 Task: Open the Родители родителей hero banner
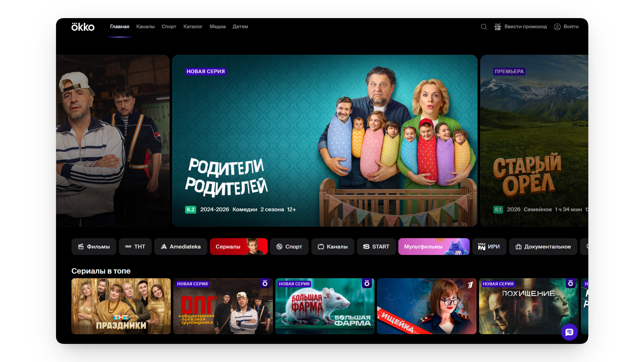pyautogui.click(x=325, y=141)
